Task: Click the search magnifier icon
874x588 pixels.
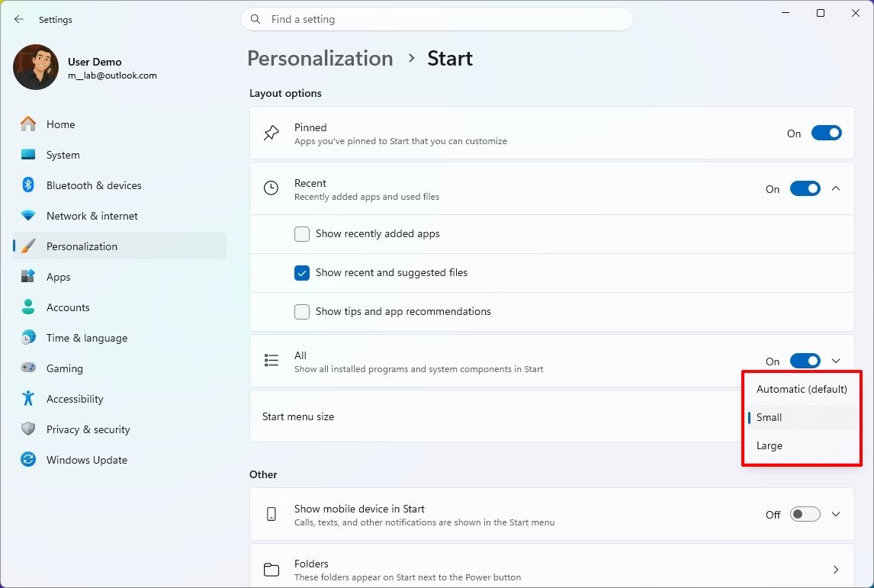Action: pyautogui.click(x=255, y=20)
